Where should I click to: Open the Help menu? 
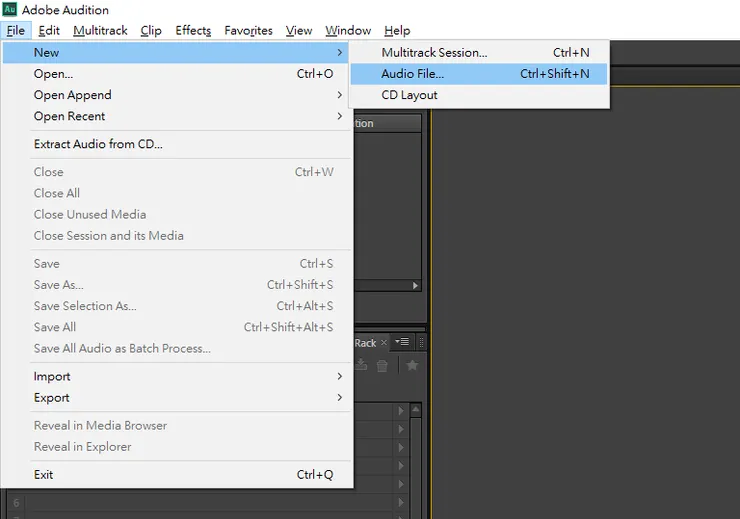397,31
